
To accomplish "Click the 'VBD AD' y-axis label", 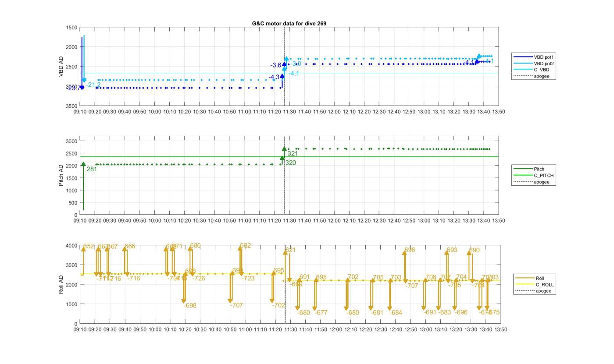I will pyautogui.click(x=61, y=67).
